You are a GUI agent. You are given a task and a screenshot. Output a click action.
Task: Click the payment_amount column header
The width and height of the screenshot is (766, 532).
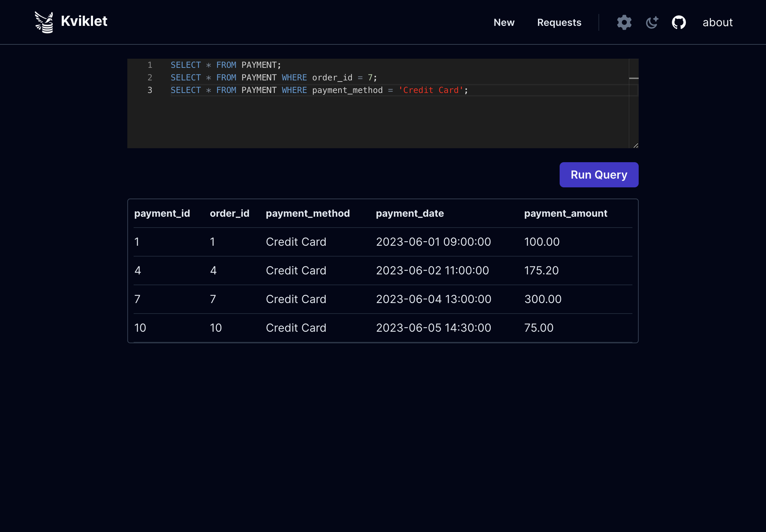pyautogui.click(x=566, y=213)
